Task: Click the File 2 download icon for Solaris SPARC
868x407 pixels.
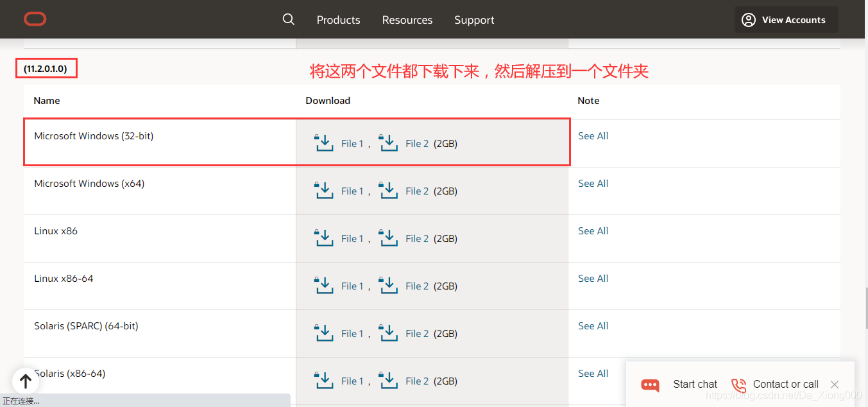Action: click(x=388, y=333)
